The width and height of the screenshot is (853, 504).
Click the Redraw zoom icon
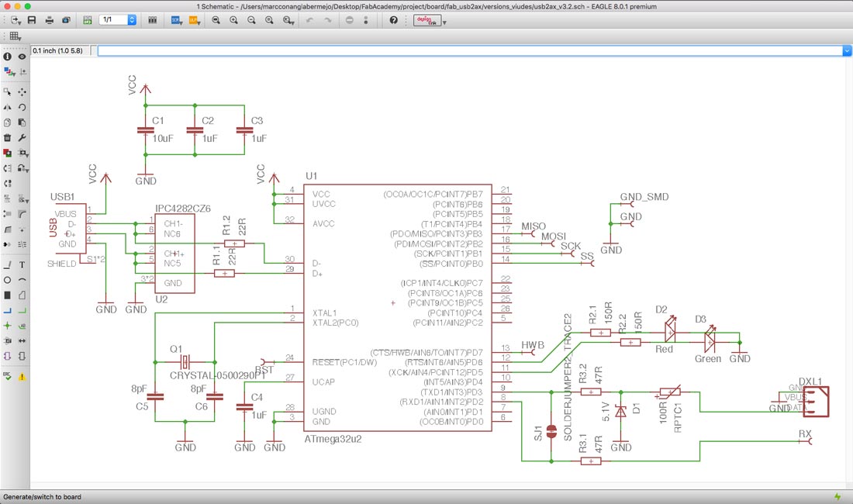269,20
